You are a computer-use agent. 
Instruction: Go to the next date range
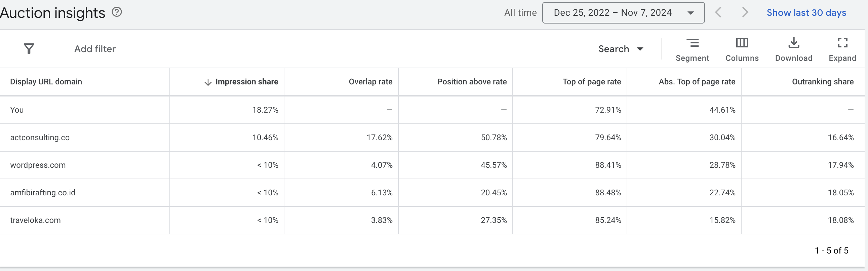click(x=745, y=13)
